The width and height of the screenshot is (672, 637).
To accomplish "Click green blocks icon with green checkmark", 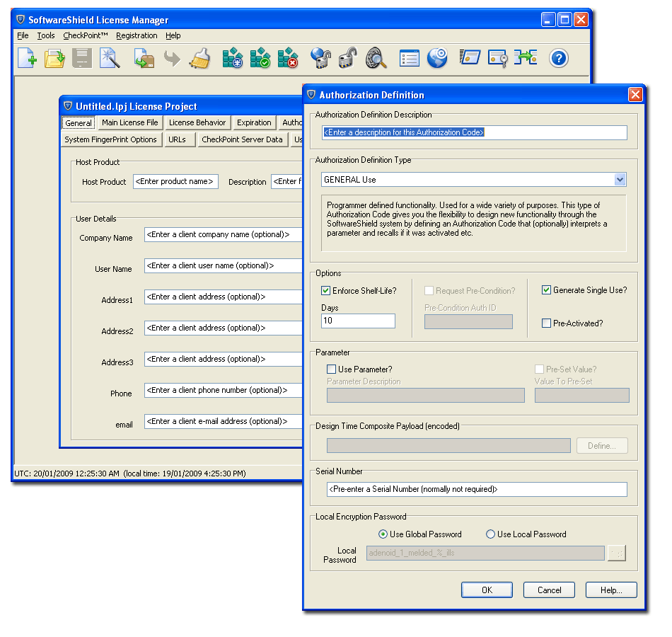I will (x=260, y=58).
